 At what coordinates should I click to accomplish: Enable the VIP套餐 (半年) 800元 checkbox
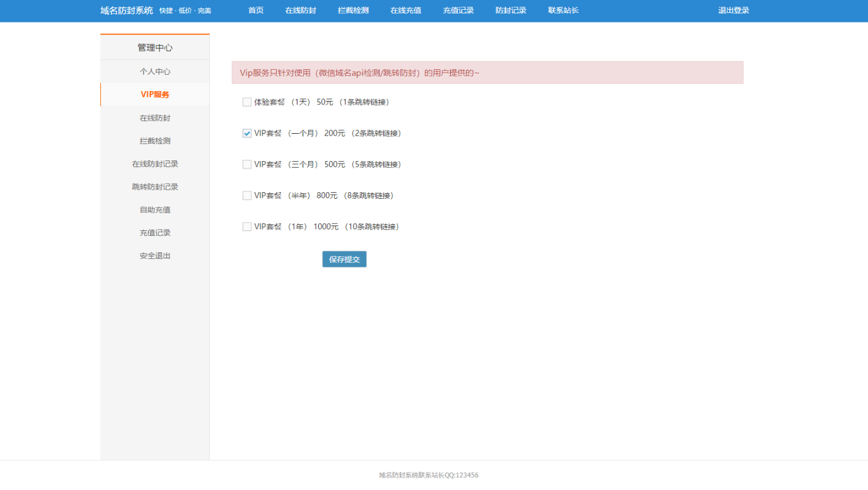pyautogui.click(x=247, y=196)
